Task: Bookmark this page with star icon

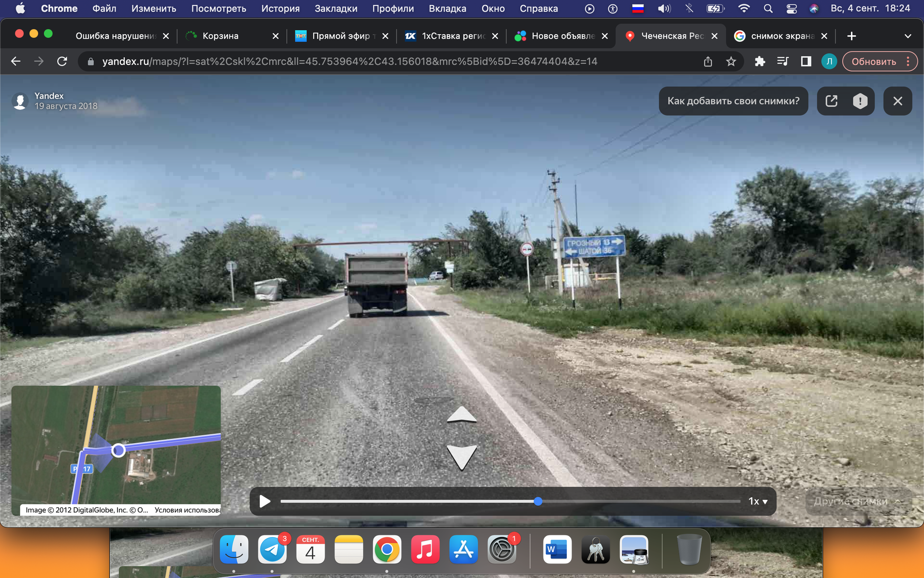Action: (x=731, y=62)
